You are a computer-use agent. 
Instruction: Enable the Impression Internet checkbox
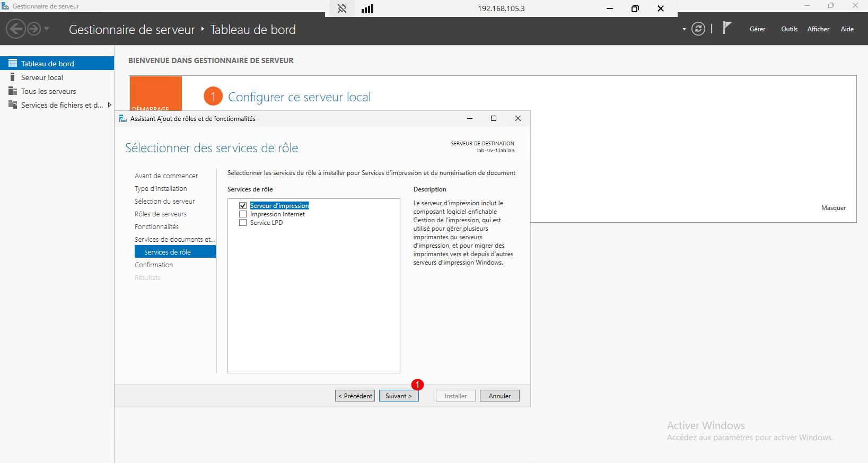pyautogui.click(x=243, y=214)
